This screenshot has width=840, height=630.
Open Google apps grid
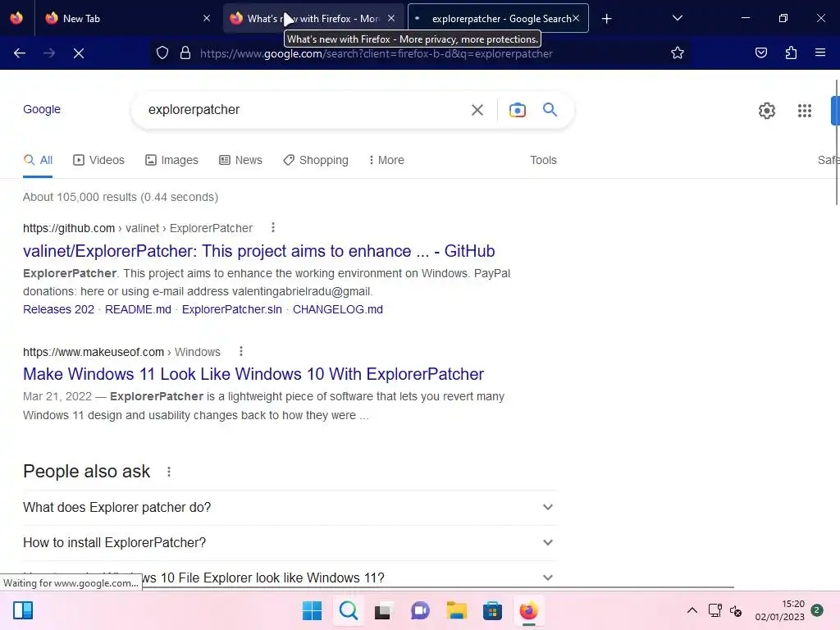click(x=804, y=111)
